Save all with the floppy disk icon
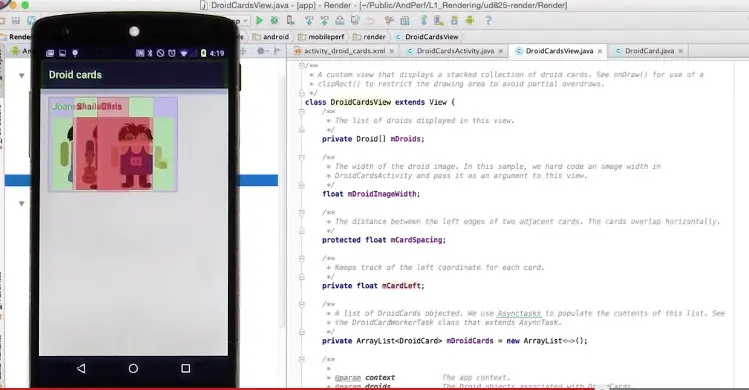Screen dimensions: 749x390 pyautogui.click(x=16, y=21)
